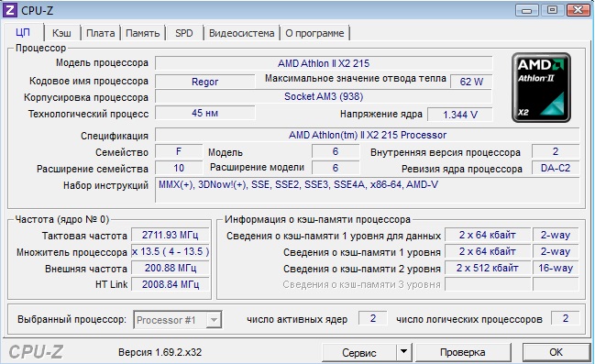Close the CPU-Z window
This screenshot has height=364, width=595.
(578, 10)
